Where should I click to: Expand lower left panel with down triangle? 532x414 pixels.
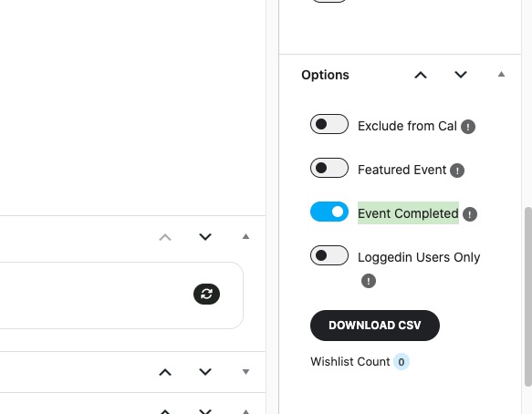tap(246, 372)
